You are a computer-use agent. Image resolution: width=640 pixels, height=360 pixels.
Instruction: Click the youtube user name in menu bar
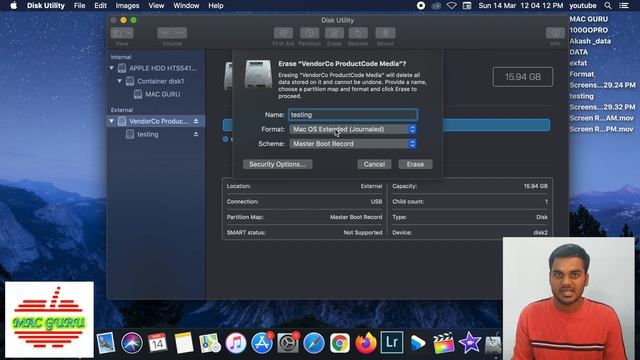(x=583, y=6)
